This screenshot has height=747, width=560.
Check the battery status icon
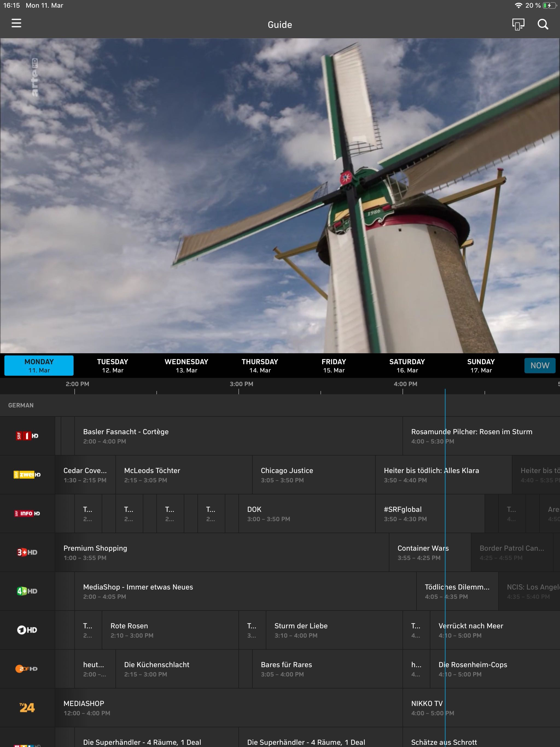pos(550,5)
